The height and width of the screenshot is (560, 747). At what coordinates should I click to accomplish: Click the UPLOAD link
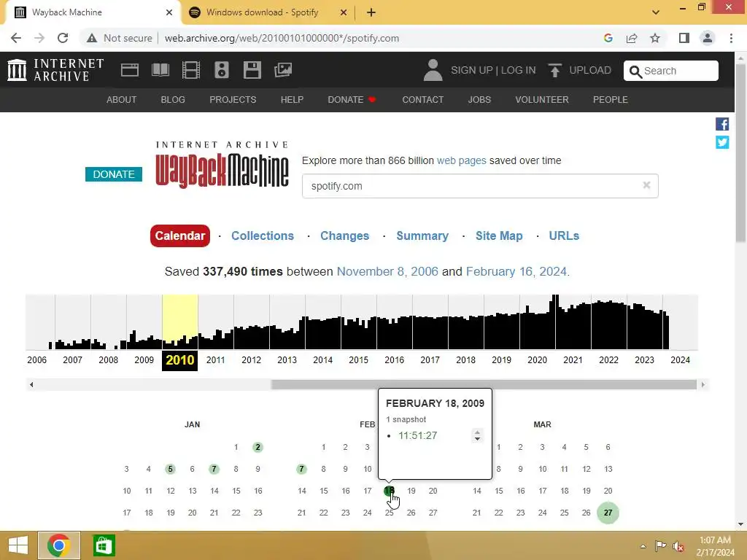tap(590, 70)
